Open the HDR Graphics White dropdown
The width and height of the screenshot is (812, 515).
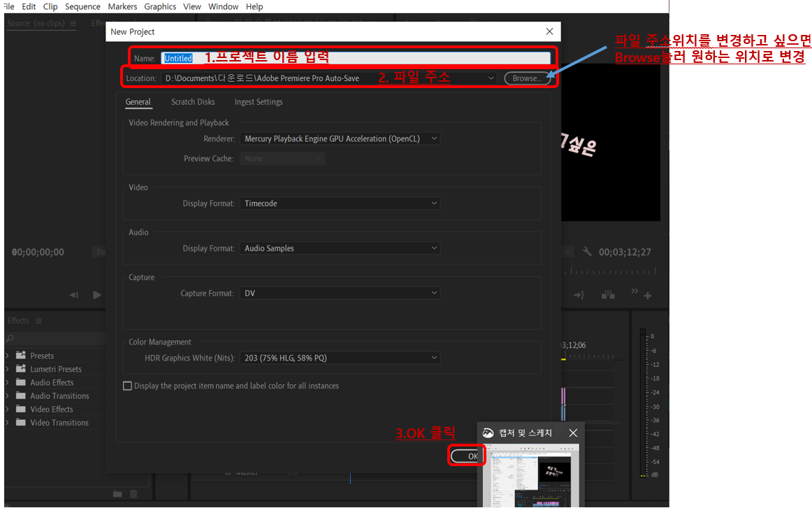340,358
